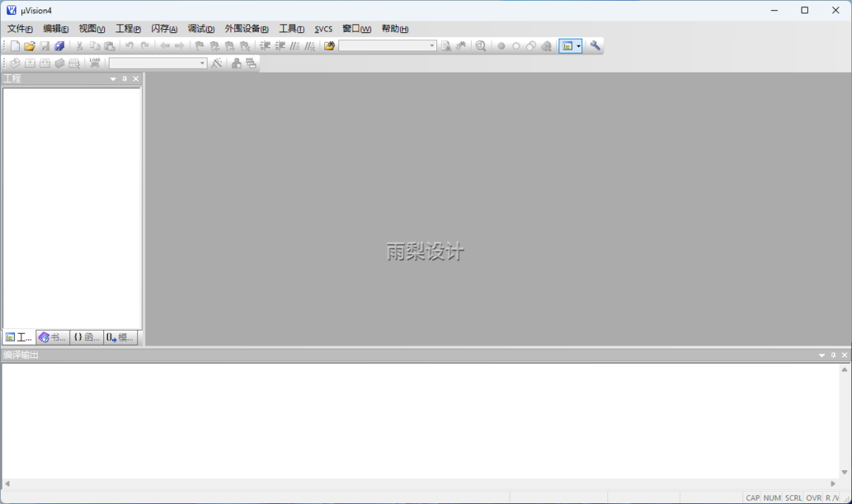Pin the 编译输出 panel with the pushpin

833,355
